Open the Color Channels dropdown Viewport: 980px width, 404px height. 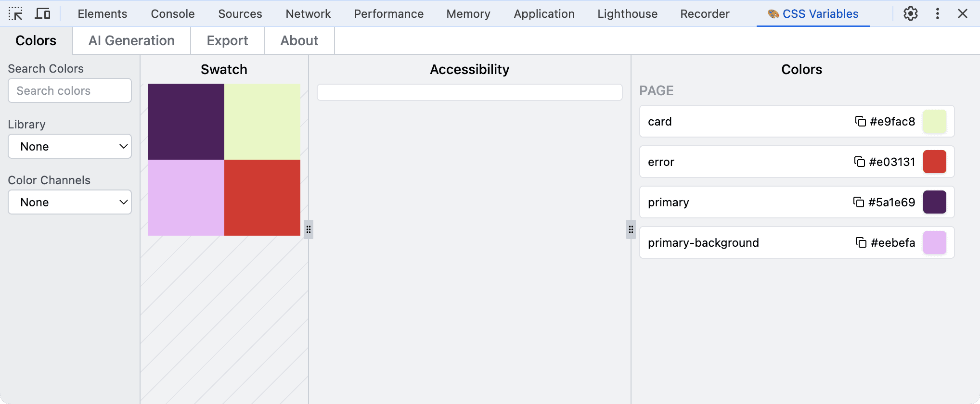click(x=70, y=202)
